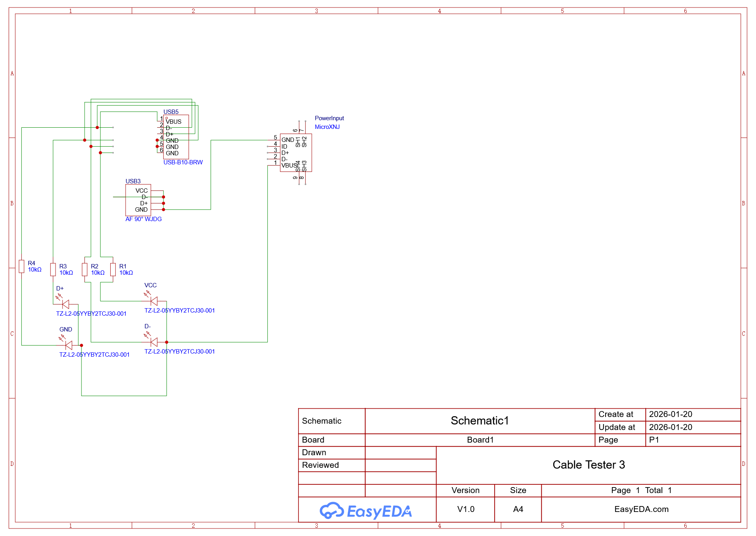
Task: Click the 10kΩ value under R1
Action: click(126, 273)
